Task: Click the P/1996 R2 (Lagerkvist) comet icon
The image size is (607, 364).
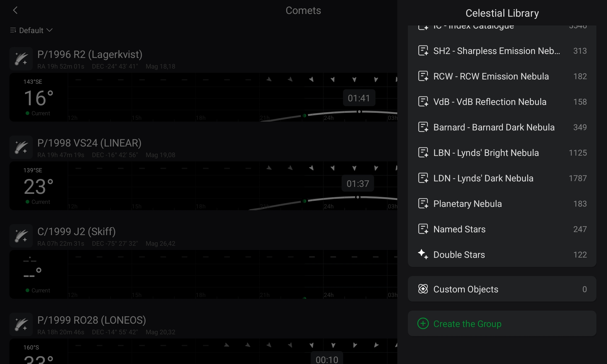Action: click(21, 59)
